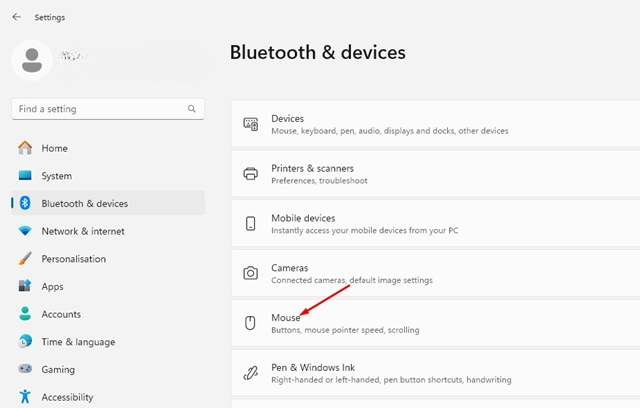The image size is (640, 408).
Task: Go to Apps settings
Action: 108,286
